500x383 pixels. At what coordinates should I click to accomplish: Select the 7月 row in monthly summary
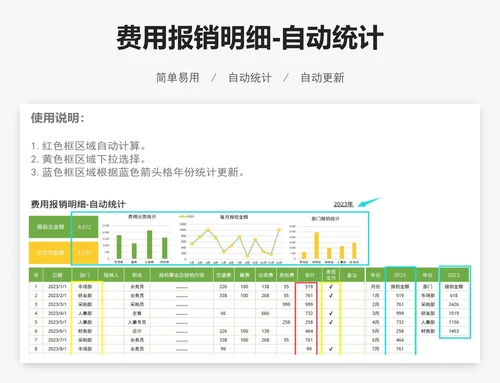375,349
